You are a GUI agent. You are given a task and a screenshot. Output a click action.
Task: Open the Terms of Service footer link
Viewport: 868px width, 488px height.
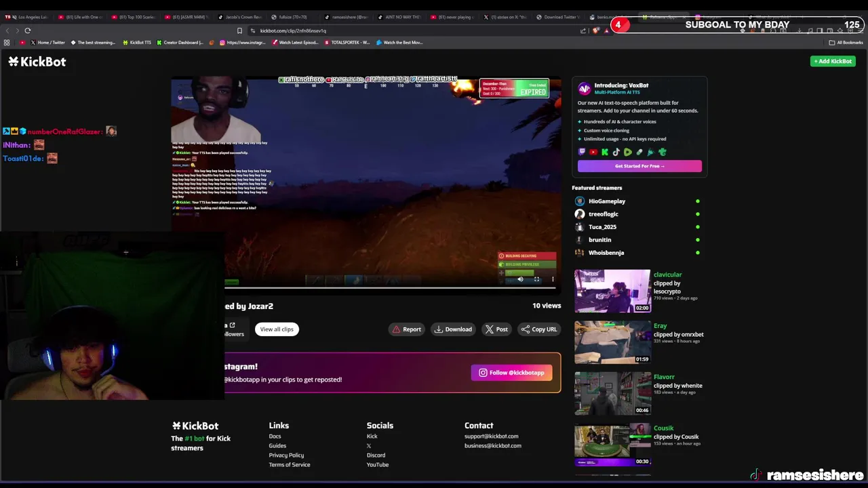290,465
